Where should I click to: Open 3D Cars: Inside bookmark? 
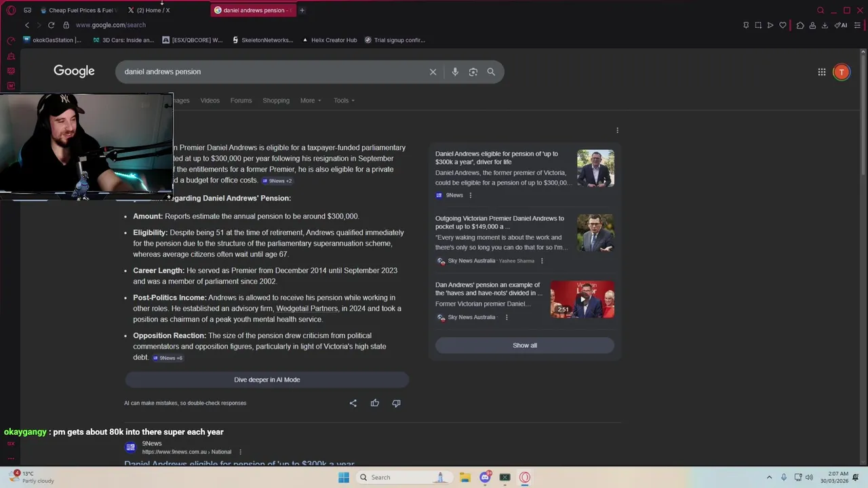click(123, 40)
